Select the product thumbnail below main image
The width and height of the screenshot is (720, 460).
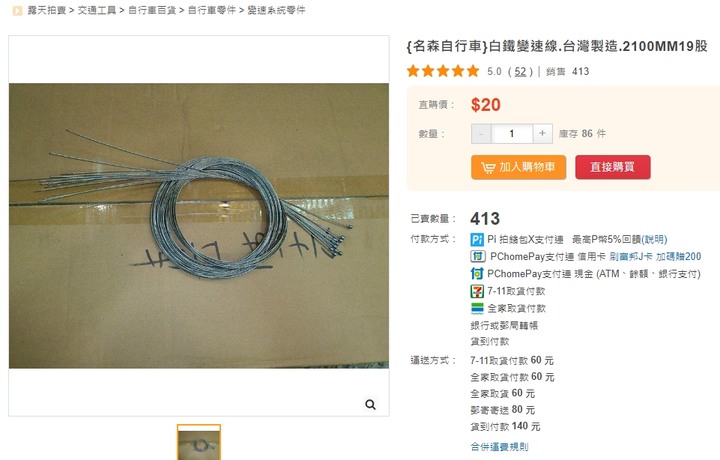[199, 443]
